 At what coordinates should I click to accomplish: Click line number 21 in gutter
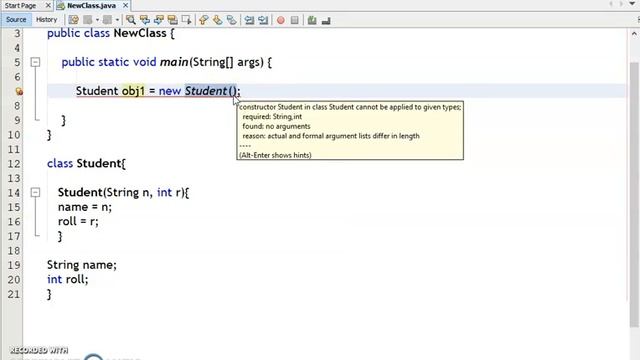(13, 294)
